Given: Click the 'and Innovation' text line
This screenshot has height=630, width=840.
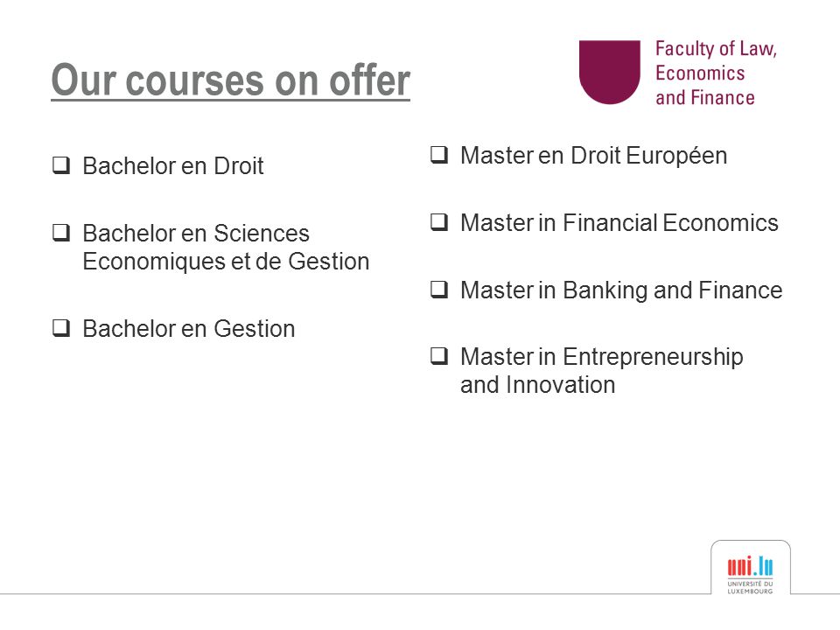Looking at the screenshot, I should [x=538, y=385].
